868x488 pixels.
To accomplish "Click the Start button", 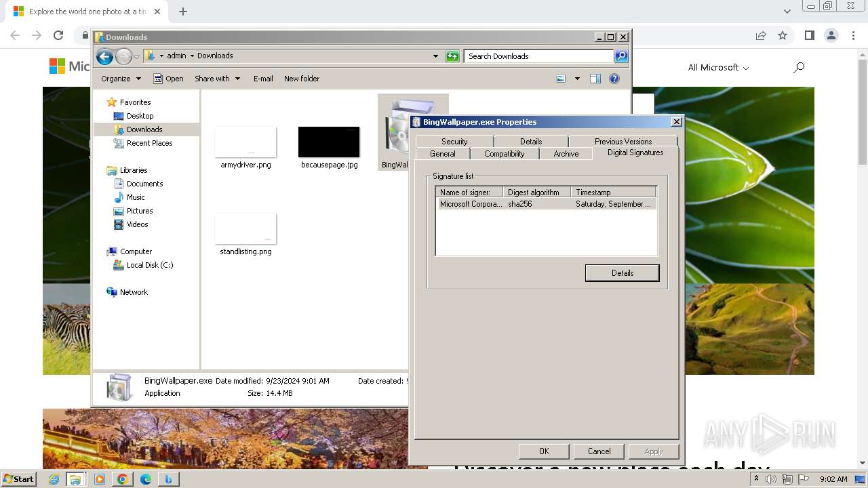I will (x=18, y=479).
